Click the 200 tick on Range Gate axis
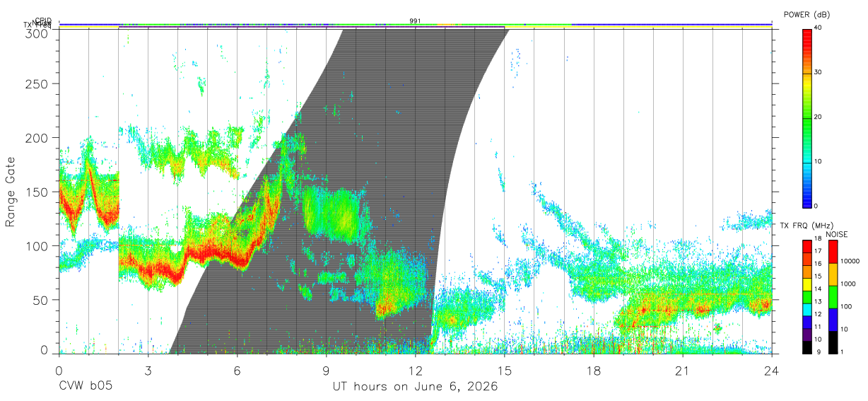 coord(37,138)
